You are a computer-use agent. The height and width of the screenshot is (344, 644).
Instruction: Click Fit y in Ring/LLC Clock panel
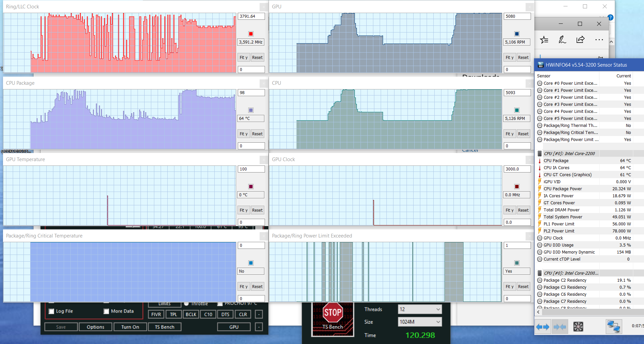(244, 58)
